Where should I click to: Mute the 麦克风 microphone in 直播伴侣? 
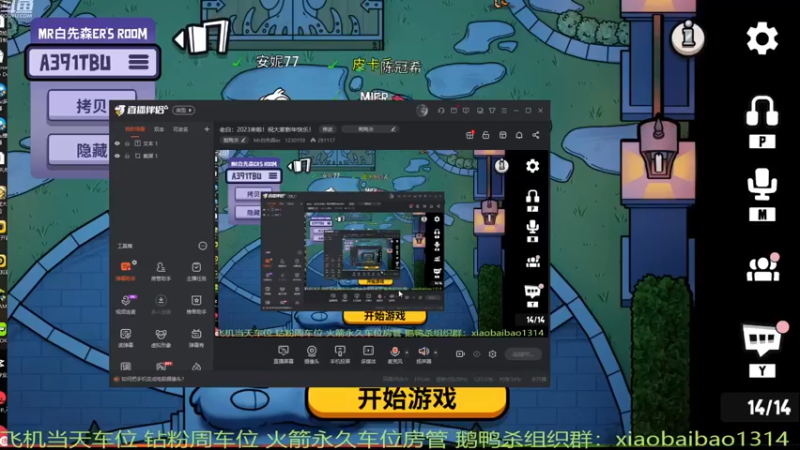click(x=395, y=354)
